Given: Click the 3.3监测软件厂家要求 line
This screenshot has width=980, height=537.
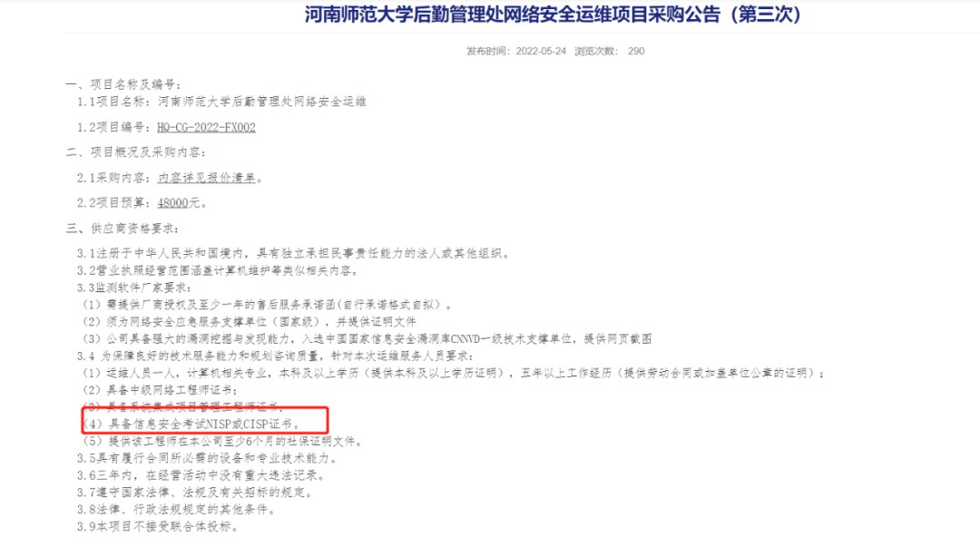Looking at the screenshot, I should point(134,288).
